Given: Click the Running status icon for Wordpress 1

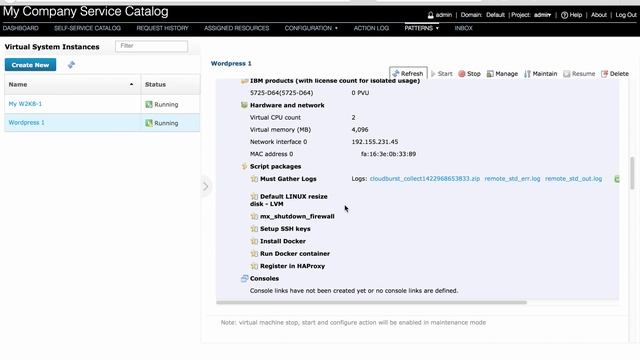Looking at the screenshot, I should [149, 123].
